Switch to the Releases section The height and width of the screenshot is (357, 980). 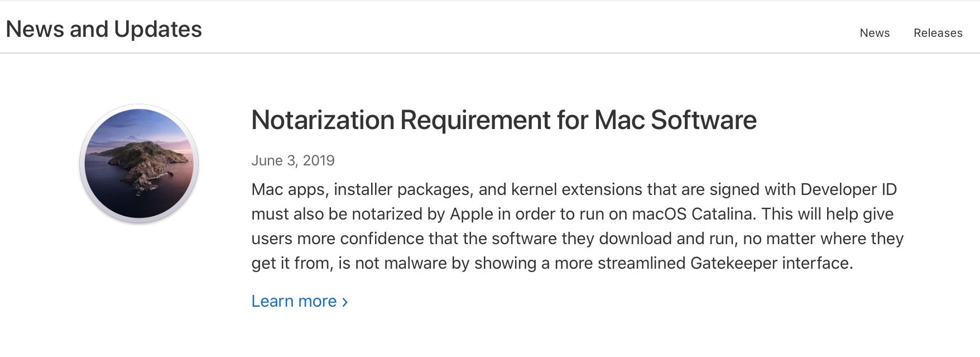(938, 33)
